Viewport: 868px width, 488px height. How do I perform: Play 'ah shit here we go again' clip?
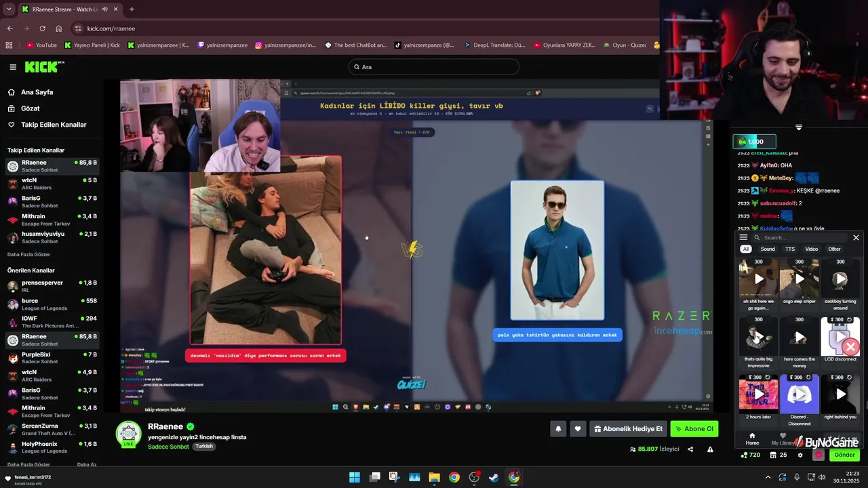pyautogui.click(x=759, y=279)
